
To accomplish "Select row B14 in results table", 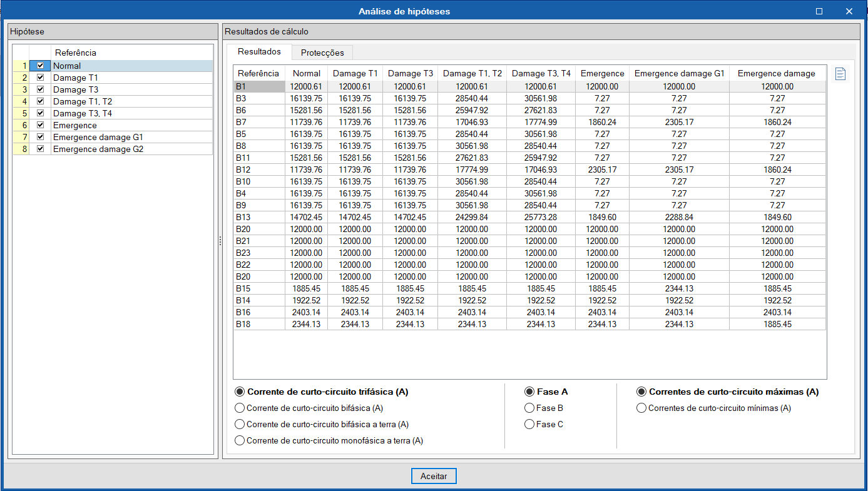I will pyautogui.click(x=529, y=300).
